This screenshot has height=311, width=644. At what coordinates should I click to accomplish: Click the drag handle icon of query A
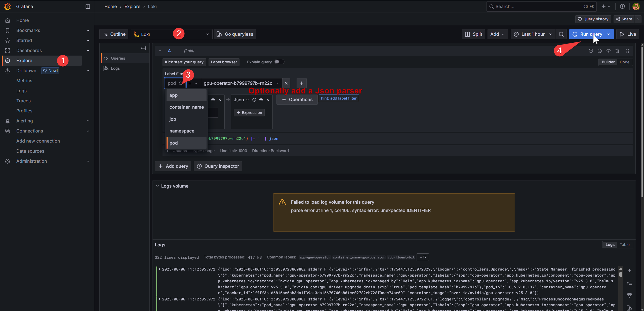[x=628, y=51]
